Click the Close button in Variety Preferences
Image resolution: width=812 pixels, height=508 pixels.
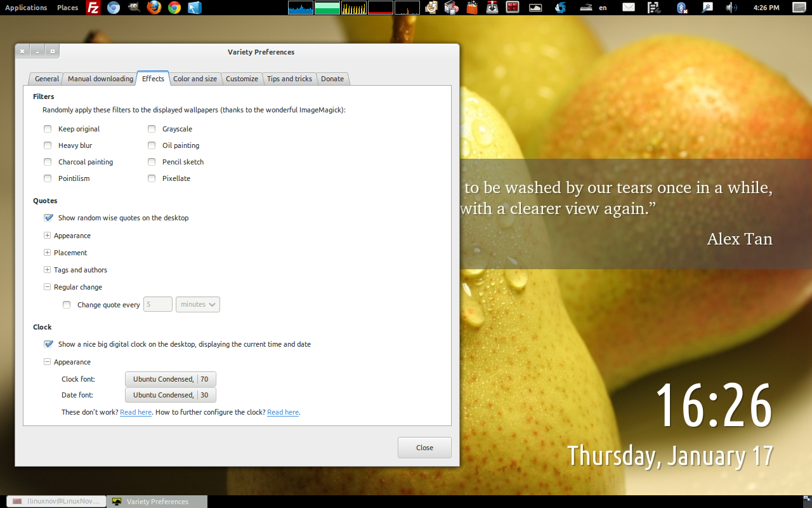(x=424, y=448)
